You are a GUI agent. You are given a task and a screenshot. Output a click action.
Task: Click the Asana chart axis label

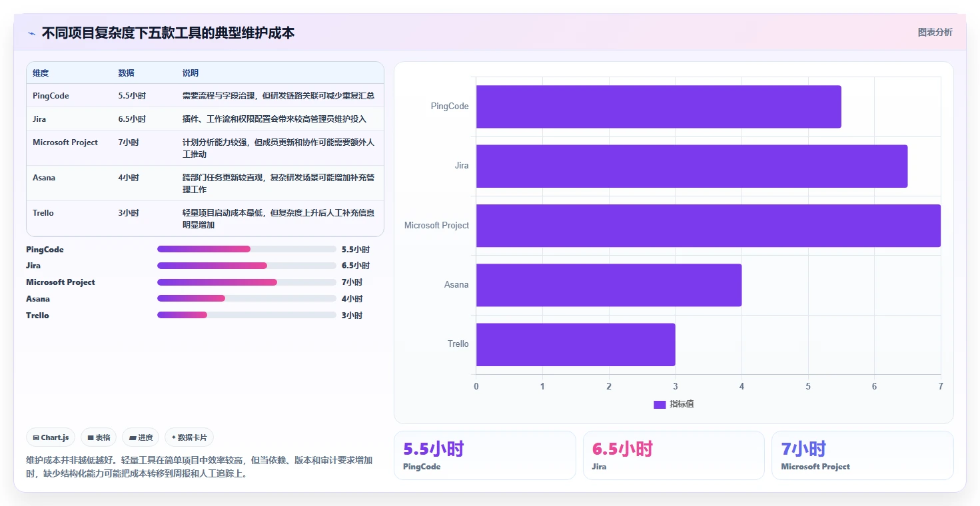(456, 285)
